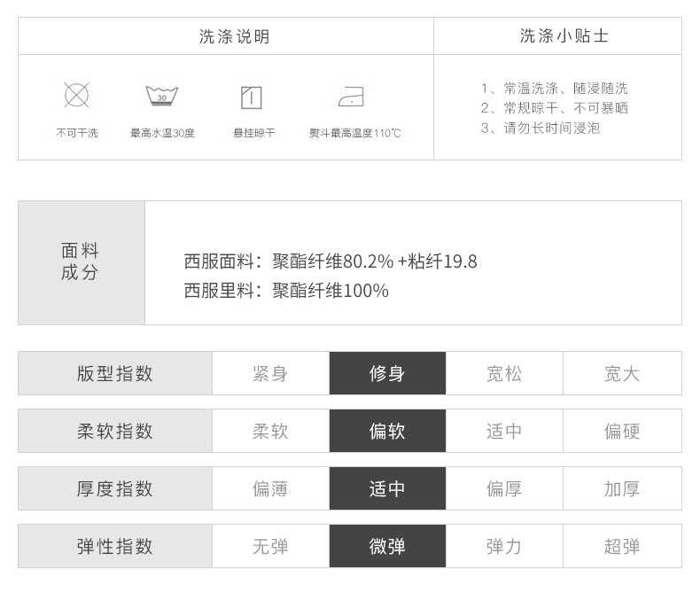The width and height of the screenshot is (700, 616).
Task: Select the 紧身 fit option
Action: tap(270, 373)
